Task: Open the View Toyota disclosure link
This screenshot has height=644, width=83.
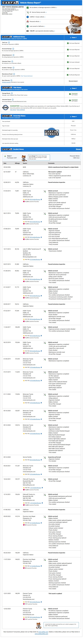Action: click(x=27, y=76)
